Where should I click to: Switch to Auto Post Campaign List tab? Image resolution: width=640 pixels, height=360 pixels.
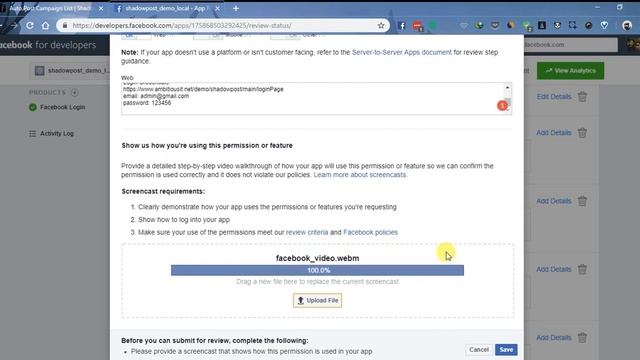click(50, 8)
